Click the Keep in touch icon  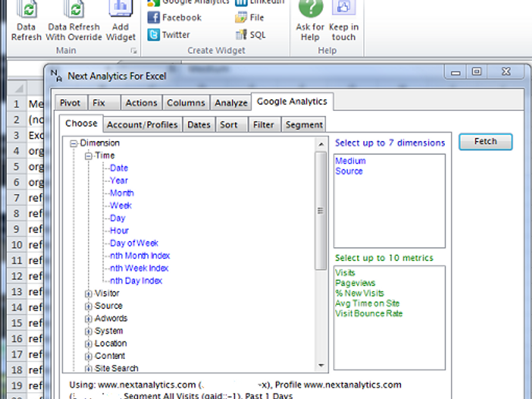pos(343,8)
